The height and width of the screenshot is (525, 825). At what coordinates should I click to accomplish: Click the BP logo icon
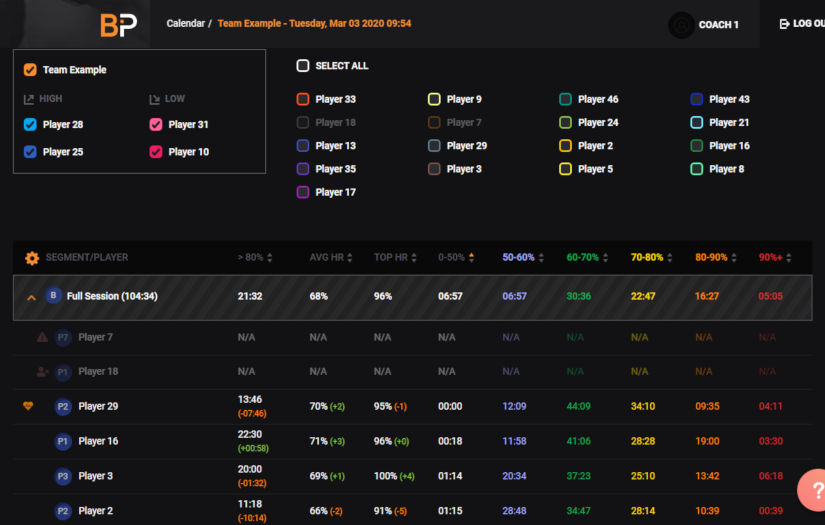click(119, 24)
